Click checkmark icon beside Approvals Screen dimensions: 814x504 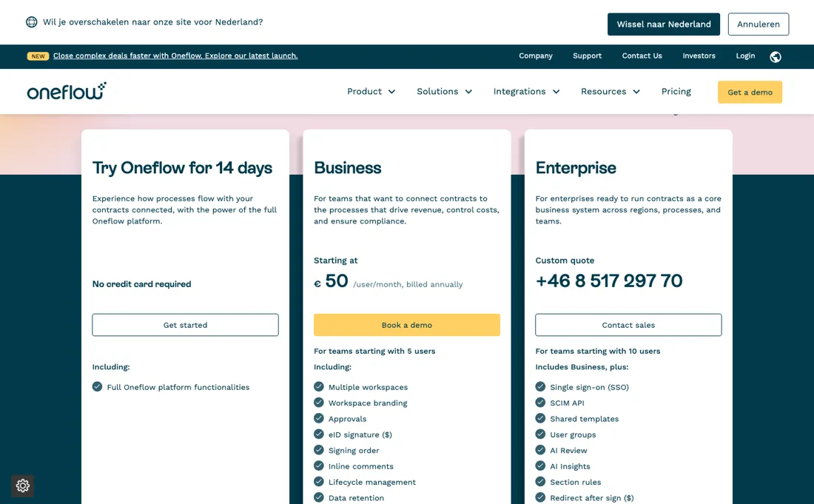319,418
